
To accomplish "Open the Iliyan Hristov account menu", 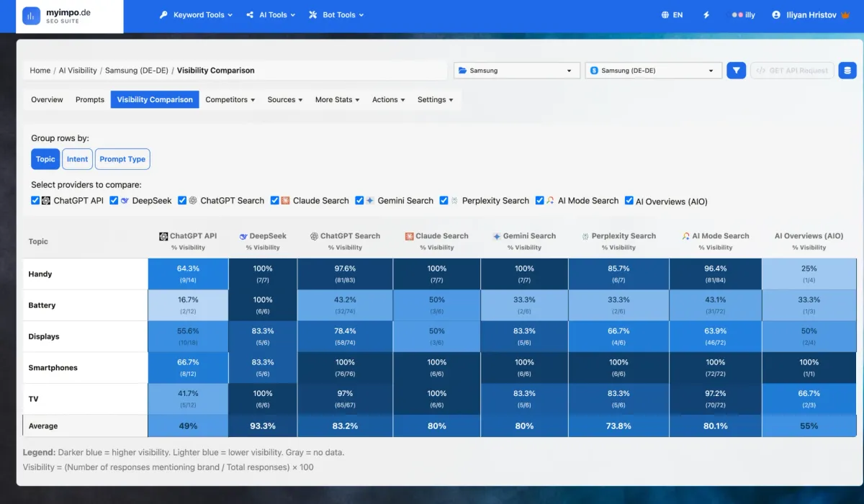I will coord(811,14).
